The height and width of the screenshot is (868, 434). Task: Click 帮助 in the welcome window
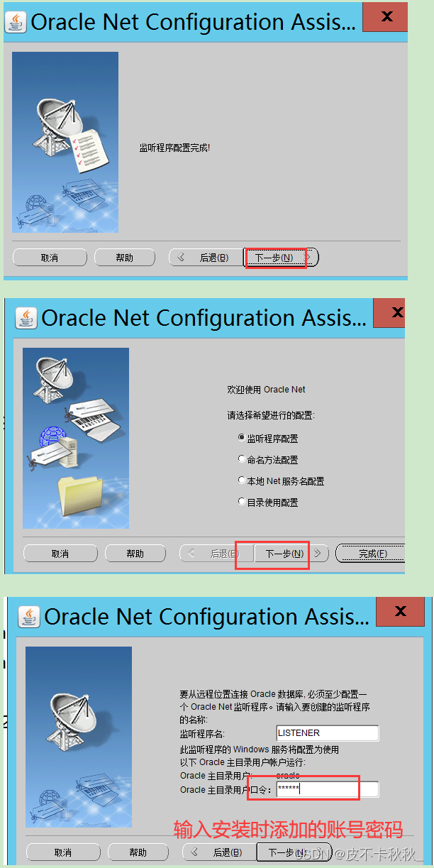[x=135, y=554]
